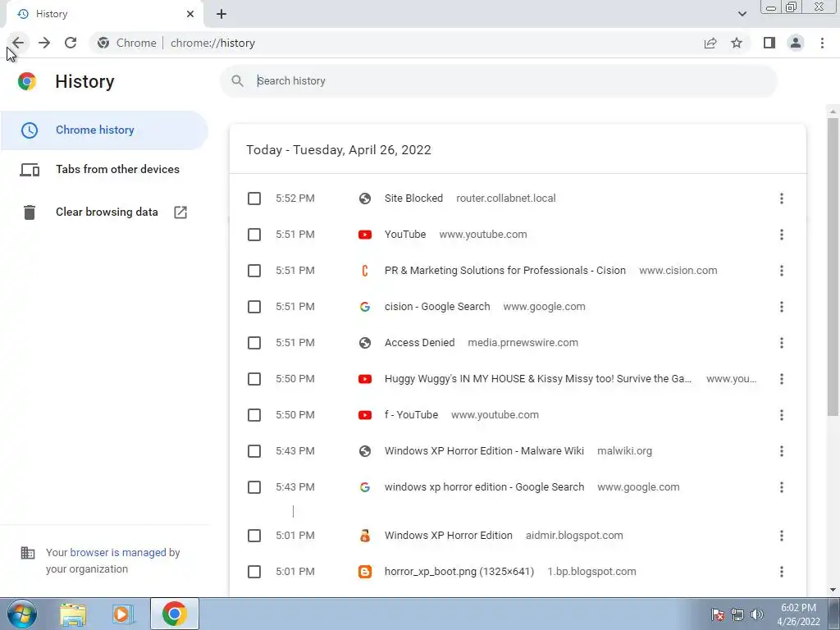Click the browser forward arrow
This screenshot has height=630, width=840.
(44, 43)
